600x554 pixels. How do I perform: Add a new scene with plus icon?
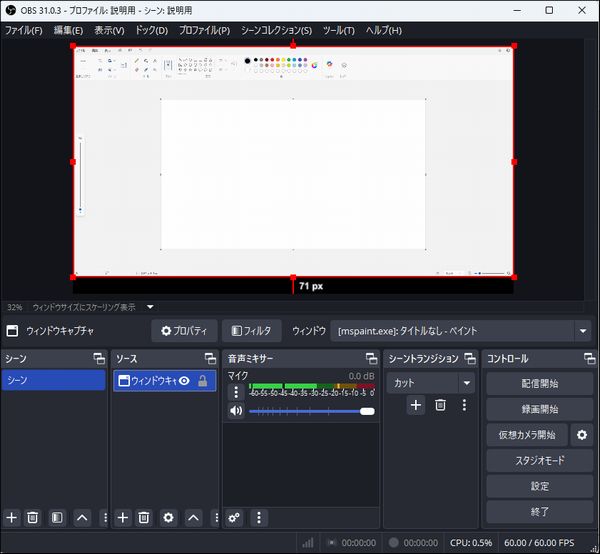click(x=11, y=518)
